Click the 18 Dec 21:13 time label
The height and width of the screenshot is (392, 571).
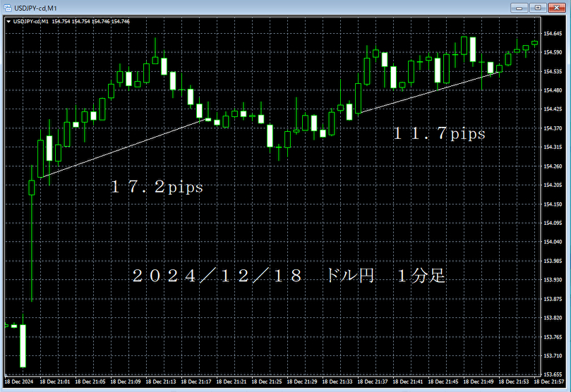coord(161,382)
